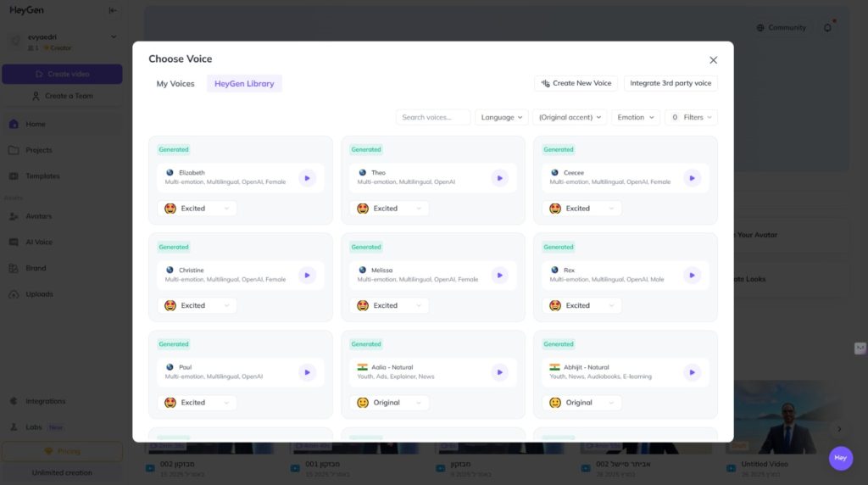Play the Melissa voice preview
Image resolution: width=868 pixels, height=485 pixels.
pos(500,276)
